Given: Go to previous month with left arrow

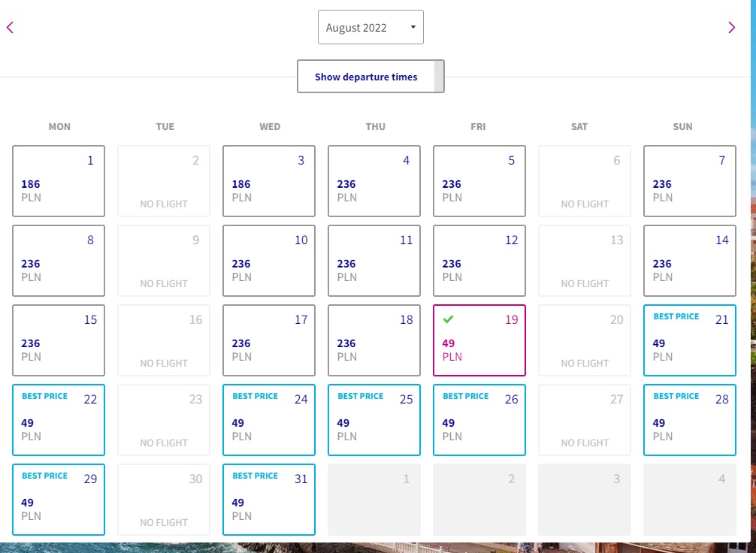Looking at the screenshot, I should point(10,28).
